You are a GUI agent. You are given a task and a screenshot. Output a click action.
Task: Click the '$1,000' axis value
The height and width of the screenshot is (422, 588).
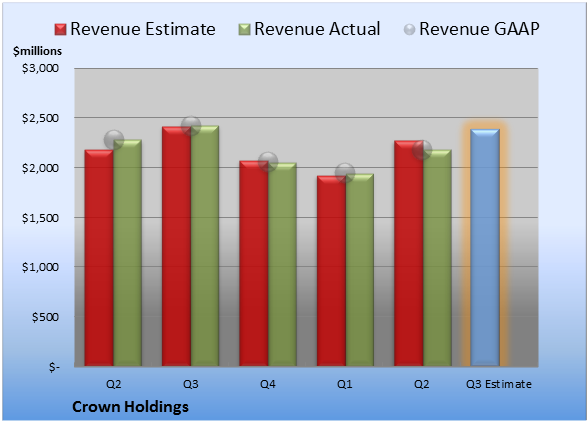pos(40,267)
